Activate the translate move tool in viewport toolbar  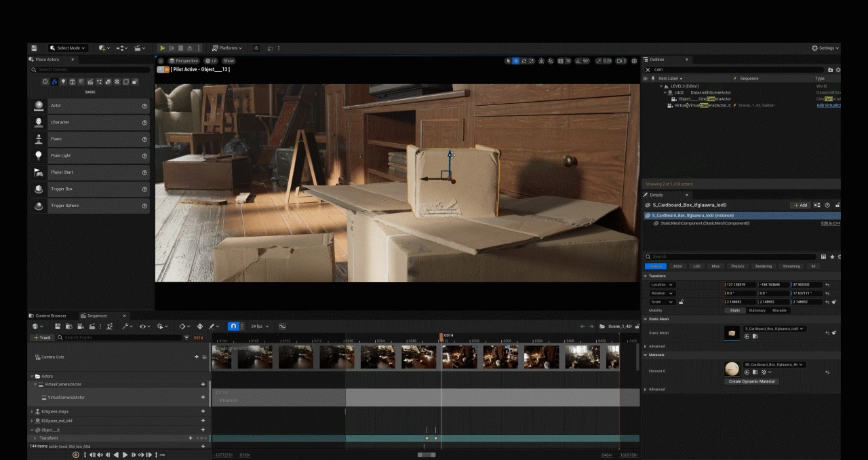coord(516,60)
